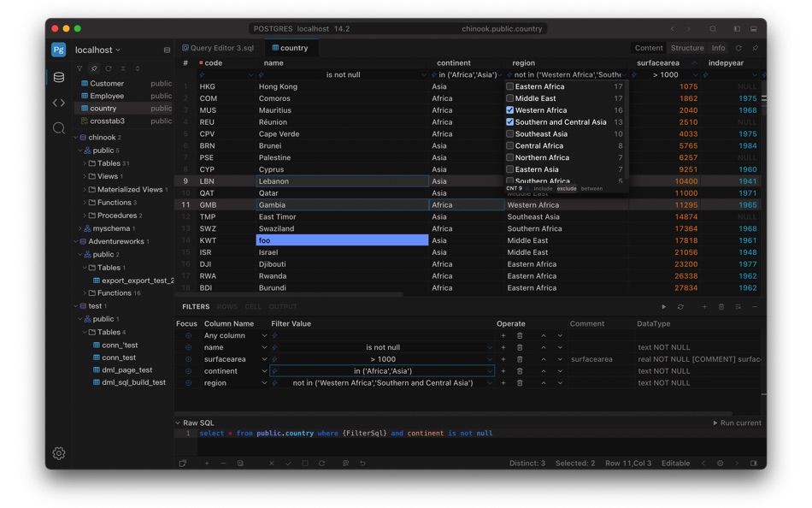Refresh filters using the panel reload icon
Image resolution: width=812 pixels, height=508 pixels.
coord(680,307)
